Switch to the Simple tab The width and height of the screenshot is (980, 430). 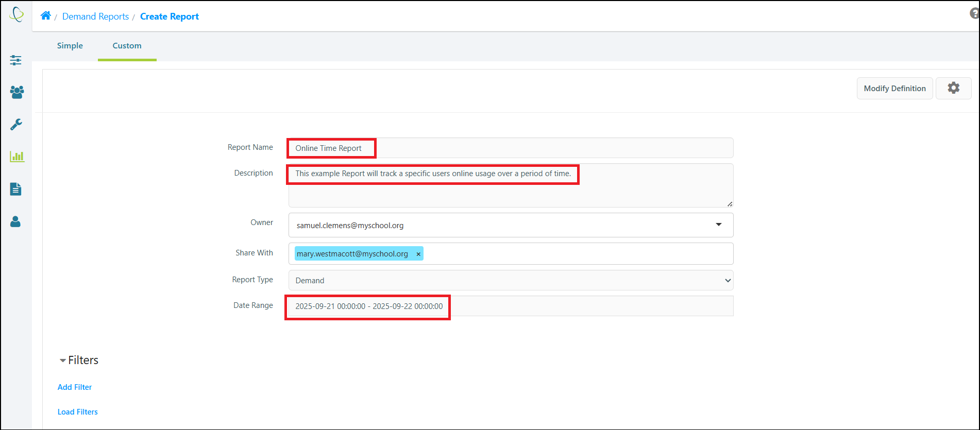coord(70,45)
